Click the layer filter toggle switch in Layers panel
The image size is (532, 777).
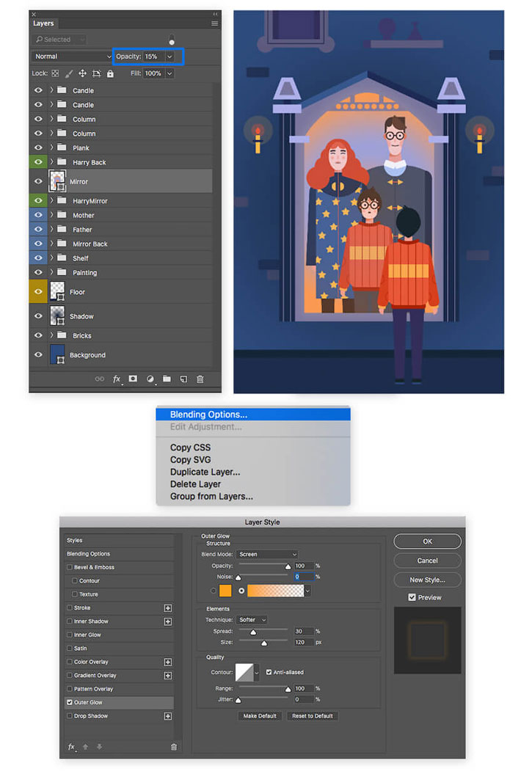point(172,40)
